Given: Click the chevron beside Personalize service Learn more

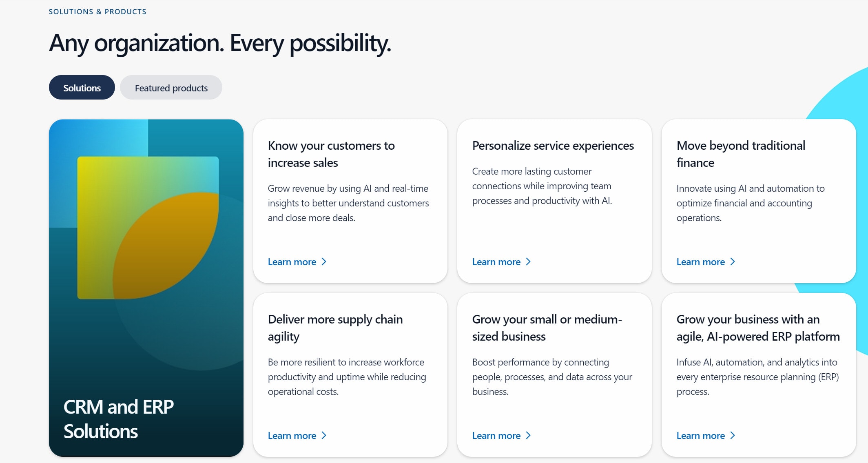Looking at the screenshot, I should [x=528, y=262].
